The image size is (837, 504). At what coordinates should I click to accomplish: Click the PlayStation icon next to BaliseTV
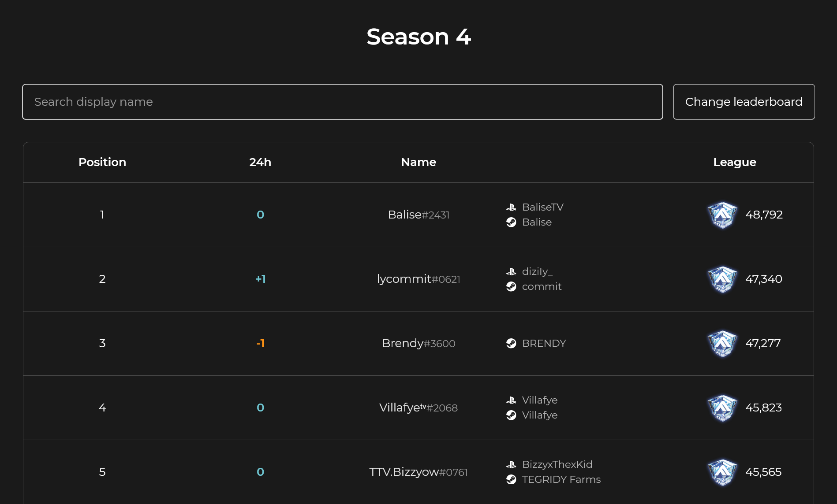click(x=511, y=207)
